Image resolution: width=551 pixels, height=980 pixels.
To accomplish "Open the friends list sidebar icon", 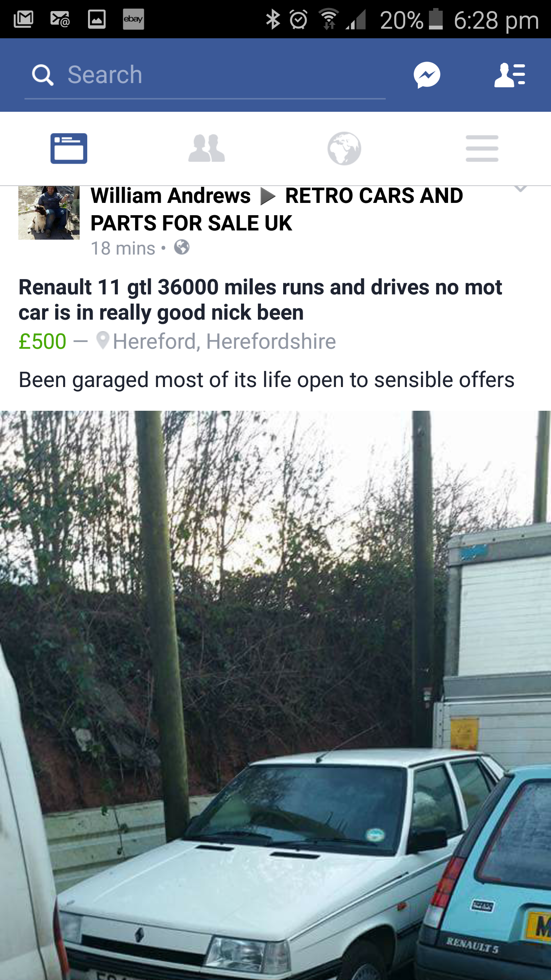I will [x=510, y=75].
